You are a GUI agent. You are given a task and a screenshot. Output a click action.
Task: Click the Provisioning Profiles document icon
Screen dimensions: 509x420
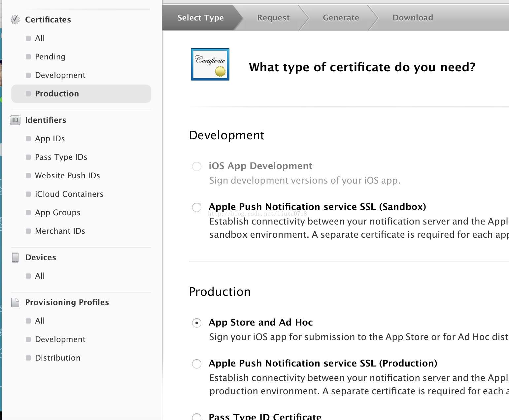15,302
